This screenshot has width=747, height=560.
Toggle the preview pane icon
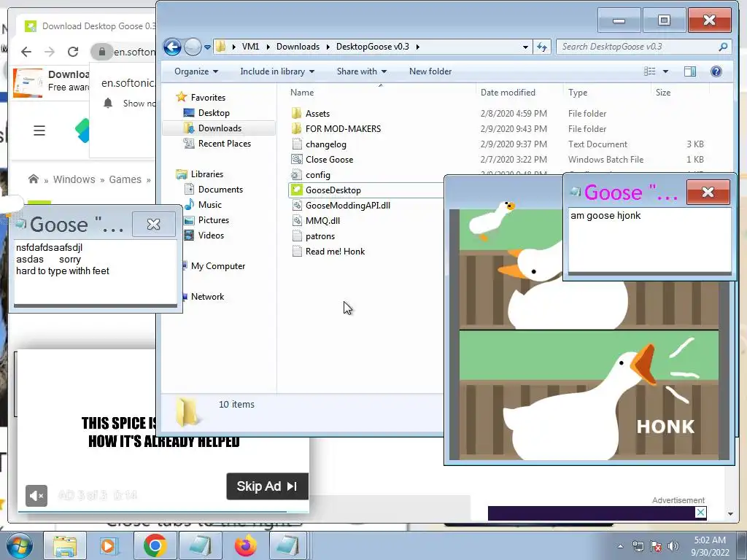pos(690,71)
